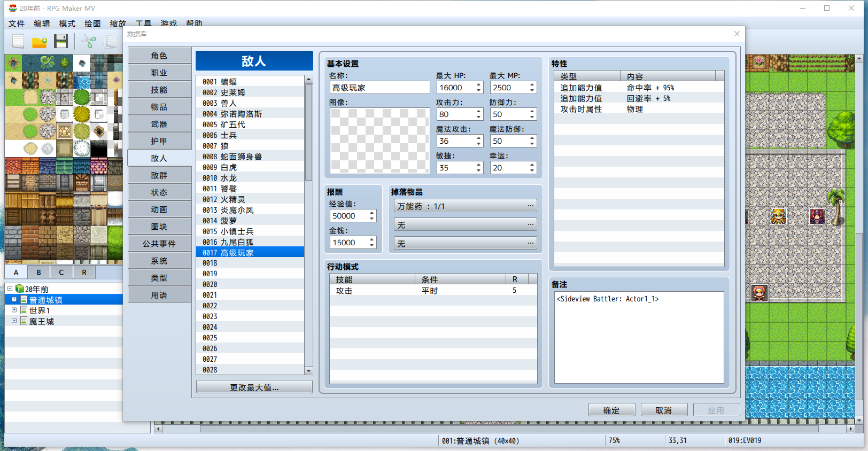This screenshot has height=451, width=868.
Task: Click the enemy list scrollbar down arrow
Action: [308, 370]
